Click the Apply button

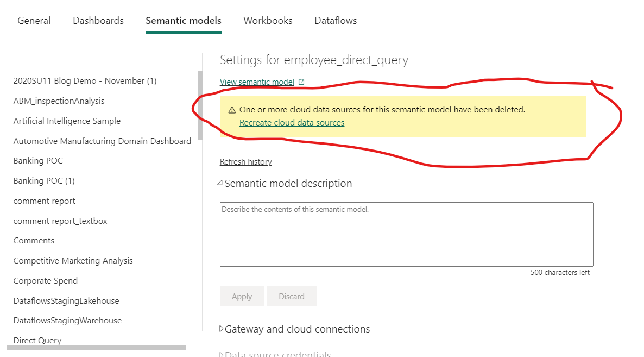click(242, 296)
